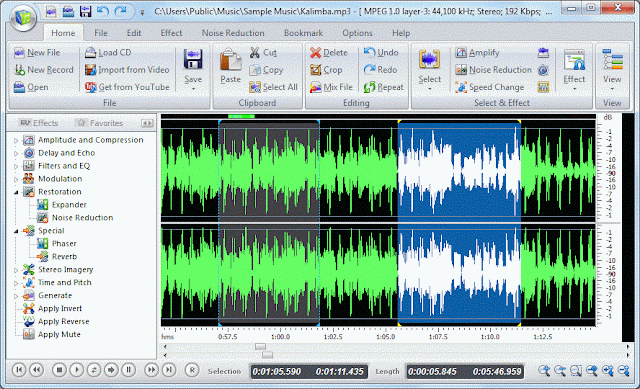This screenshot has height=389, width=640.
Task: Open Noise Reduction in the ribbon
Action: [x=493, y=70]
